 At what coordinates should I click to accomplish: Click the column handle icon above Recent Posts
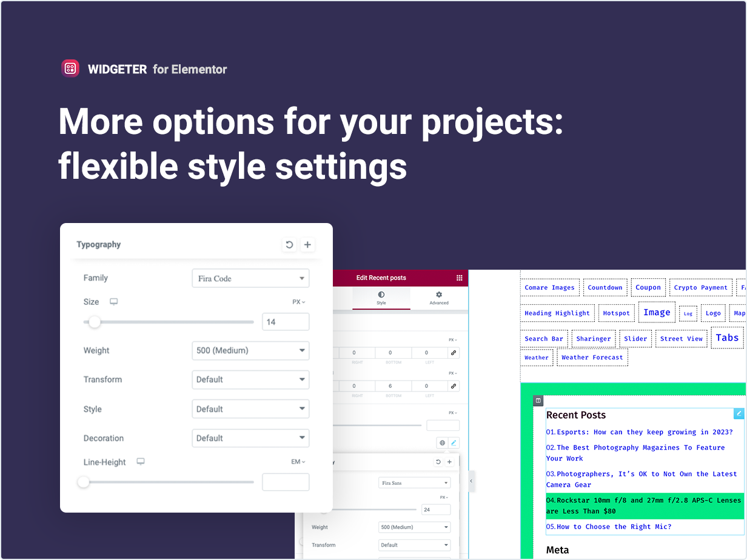click(x=538, y=400)
